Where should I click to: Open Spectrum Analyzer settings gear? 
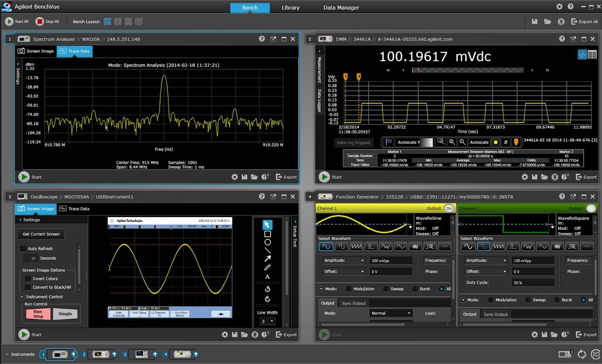tap(235, 177)
